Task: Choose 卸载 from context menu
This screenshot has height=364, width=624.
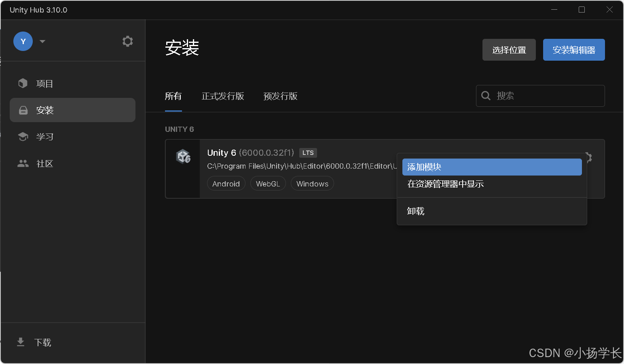Action: (492, 211)
